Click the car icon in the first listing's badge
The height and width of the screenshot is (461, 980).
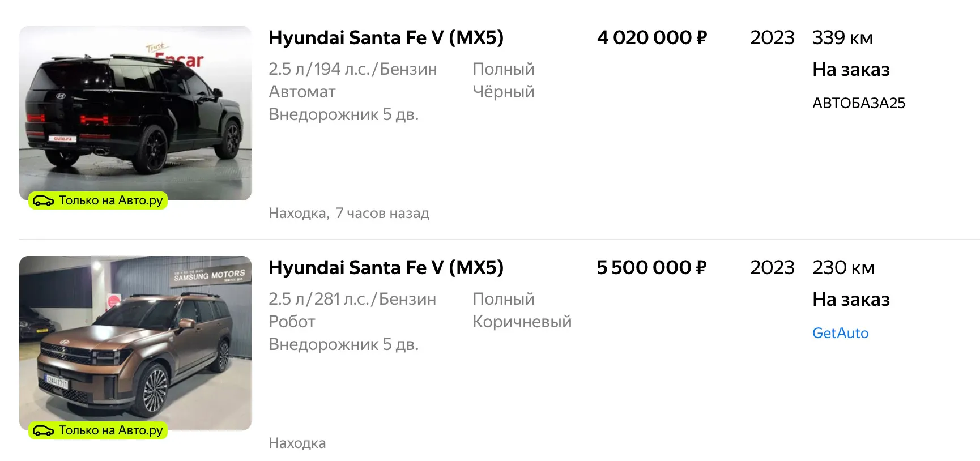[x=43, y=200]
